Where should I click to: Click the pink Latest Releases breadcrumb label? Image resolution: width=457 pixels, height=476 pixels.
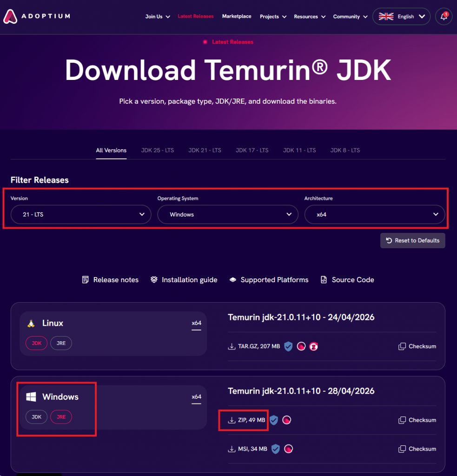click(x=232, y=42)
